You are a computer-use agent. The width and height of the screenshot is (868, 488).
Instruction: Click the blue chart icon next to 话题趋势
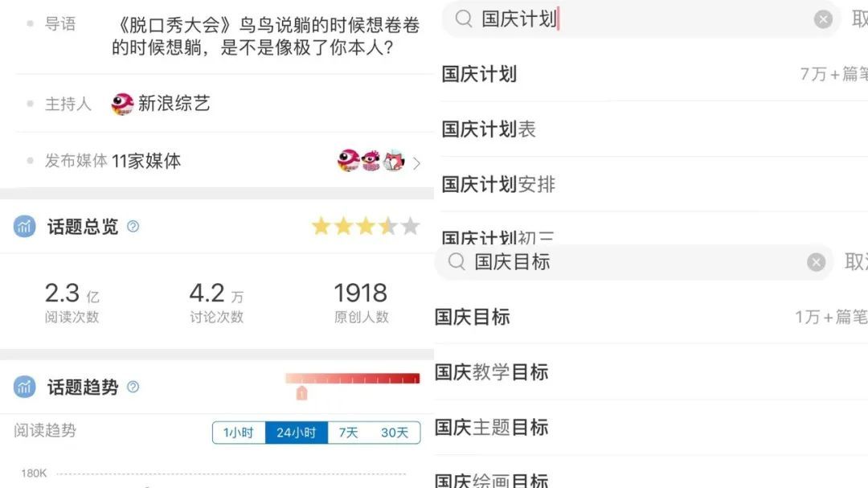[x=24, y=387]
